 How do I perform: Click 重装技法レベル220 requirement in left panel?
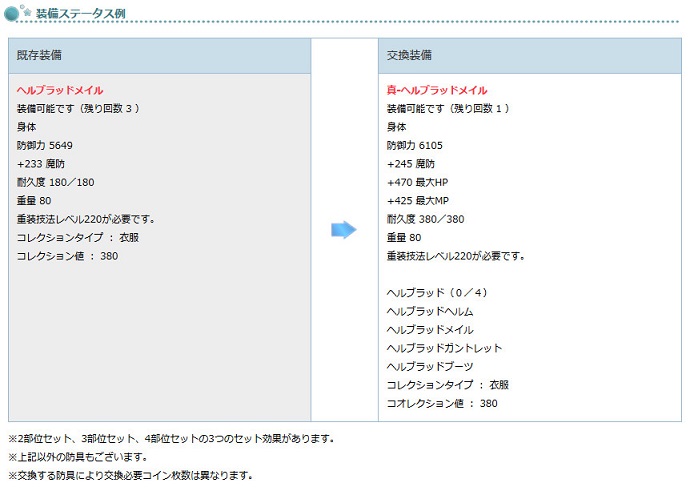click(86, 220)
